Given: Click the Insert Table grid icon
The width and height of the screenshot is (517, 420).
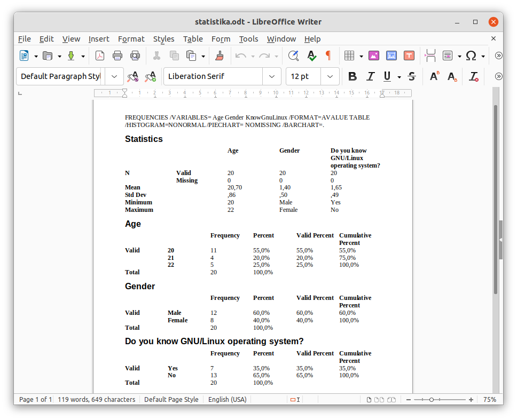Looking at the screenshot, I should (349, 56).
